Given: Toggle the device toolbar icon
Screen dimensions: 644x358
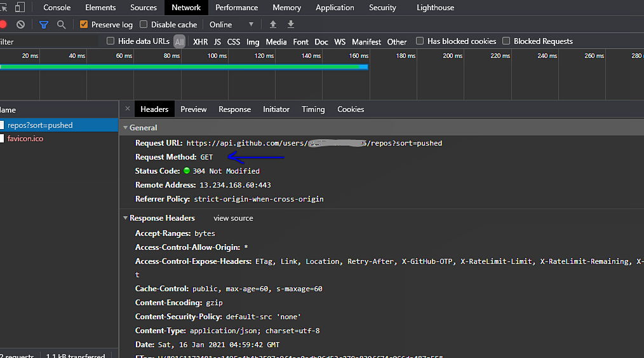Looking at the screenshot, I should pos(20,8).
